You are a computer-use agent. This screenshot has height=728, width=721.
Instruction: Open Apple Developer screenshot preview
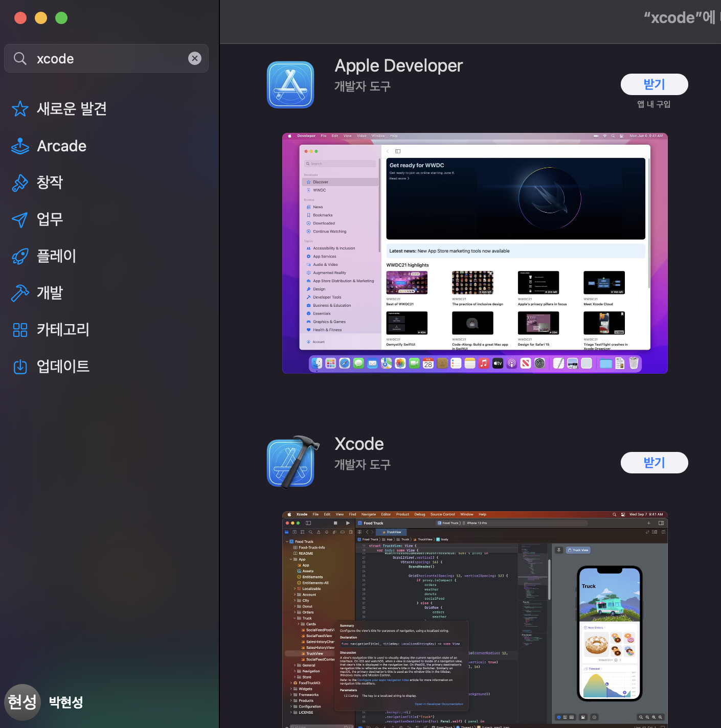coord(475,253)
